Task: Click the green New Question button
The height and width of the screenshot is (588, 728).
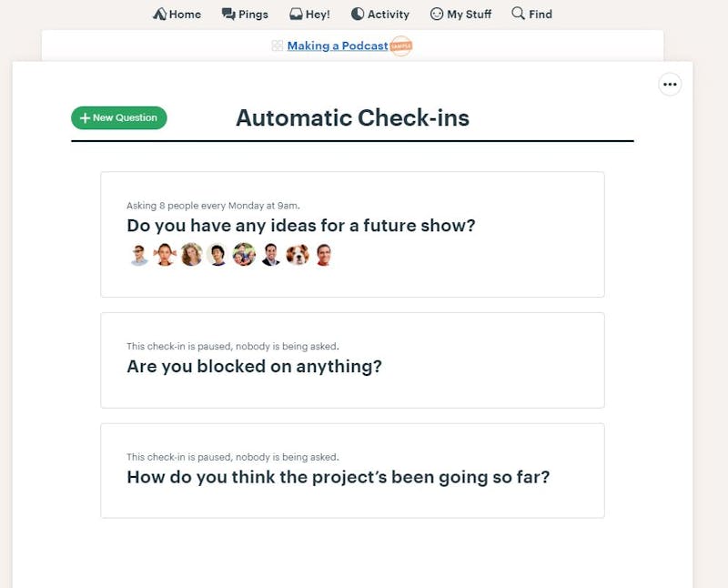Action: point(119,117)
